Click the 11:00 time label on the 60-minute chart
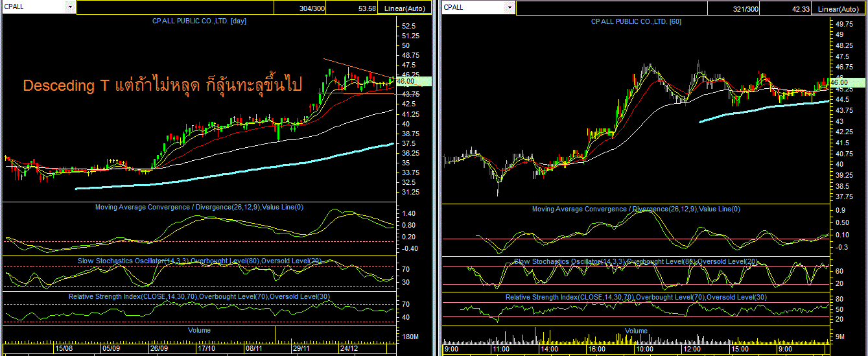 click(502, 349)
